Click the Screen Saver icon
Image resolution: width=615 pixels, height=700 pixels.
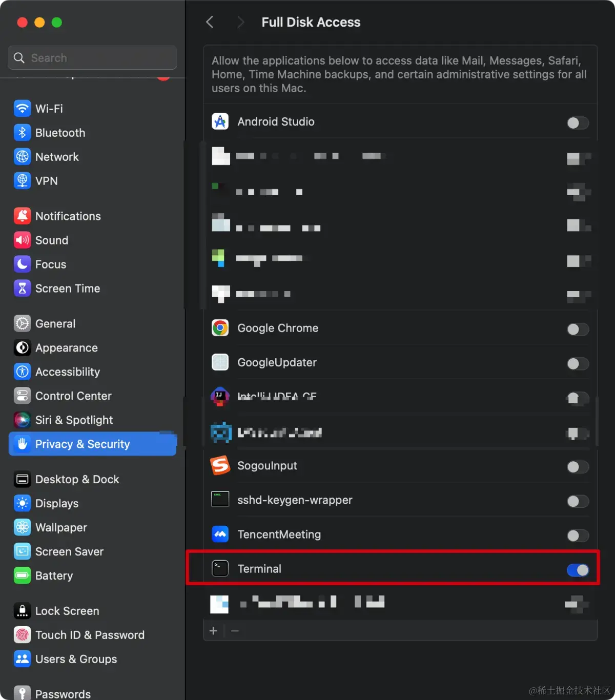tap(22, 552)
